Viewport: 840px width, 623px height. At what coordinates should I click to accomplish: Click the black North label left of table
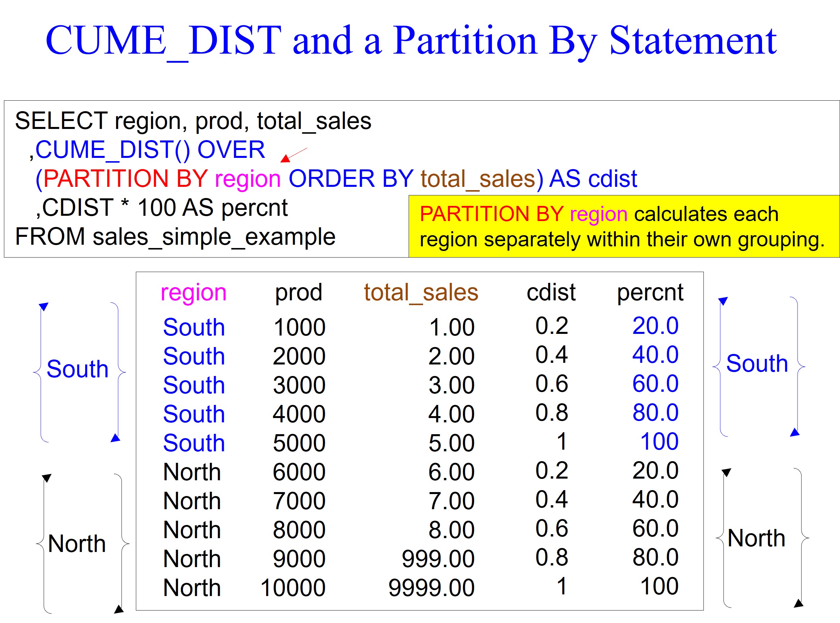(x=77, y=543)
